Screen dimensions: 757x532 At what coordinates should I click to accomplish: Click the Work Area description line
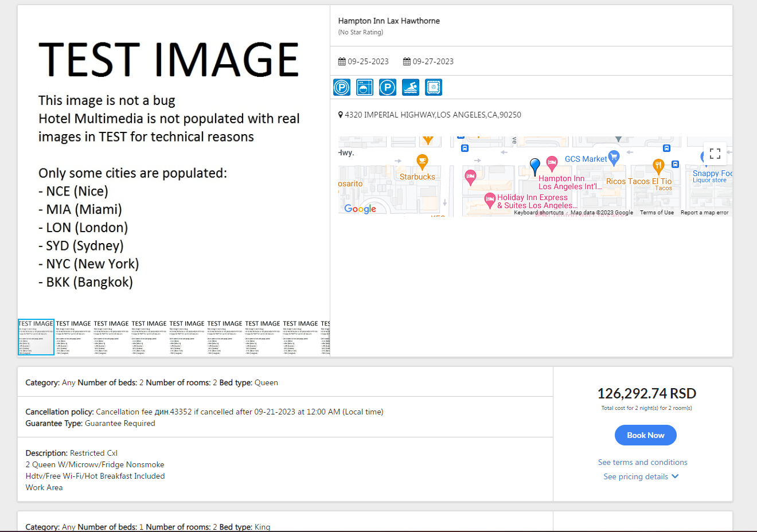[44, 487]
